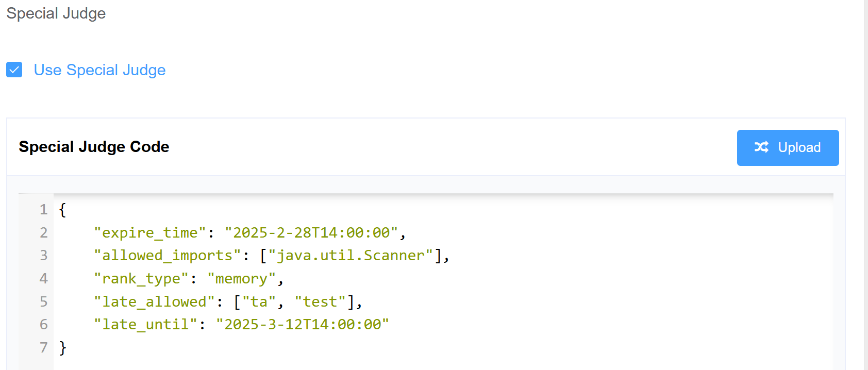Click line number 2 in the gutter
The height and width of the screenshot is (370, 868).
pyautogui.click(x=44, y=232)
